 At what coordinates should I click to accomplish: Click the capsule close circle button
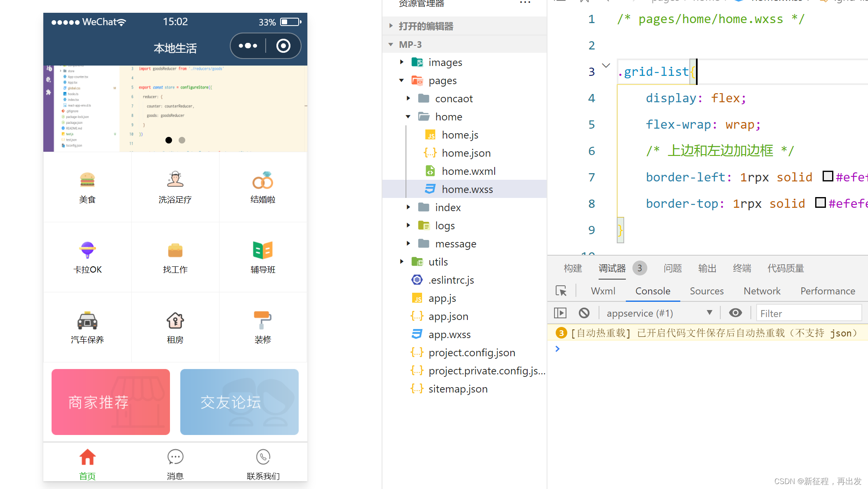tap(283, 46)
